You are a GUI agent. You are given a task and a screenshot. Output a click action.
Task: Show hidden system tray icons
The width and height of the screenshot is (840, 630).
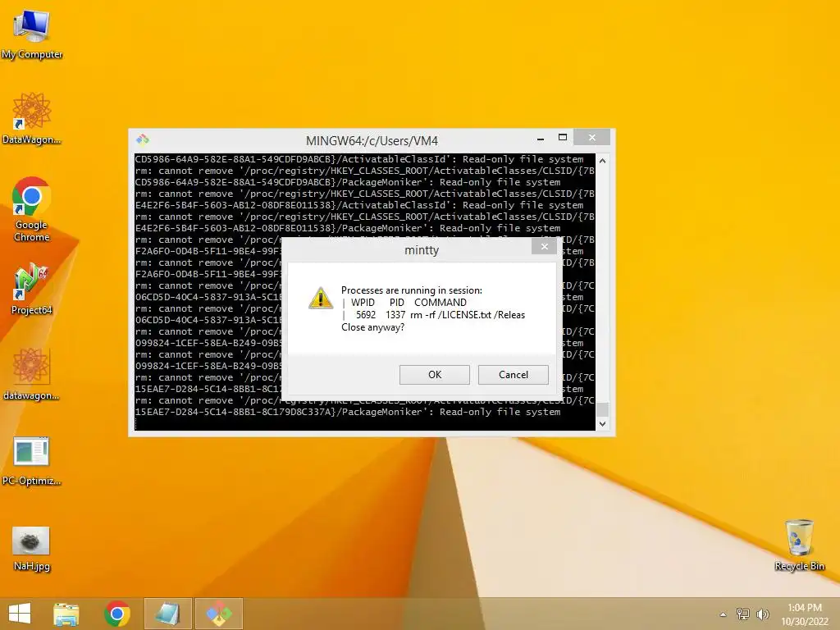(x=724, y=614)
